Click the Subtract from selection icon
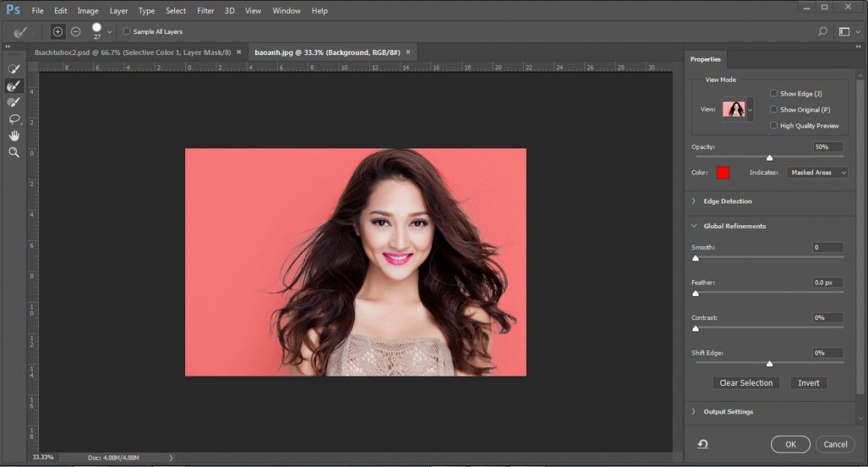868x467 pixels. click(75, 32)
